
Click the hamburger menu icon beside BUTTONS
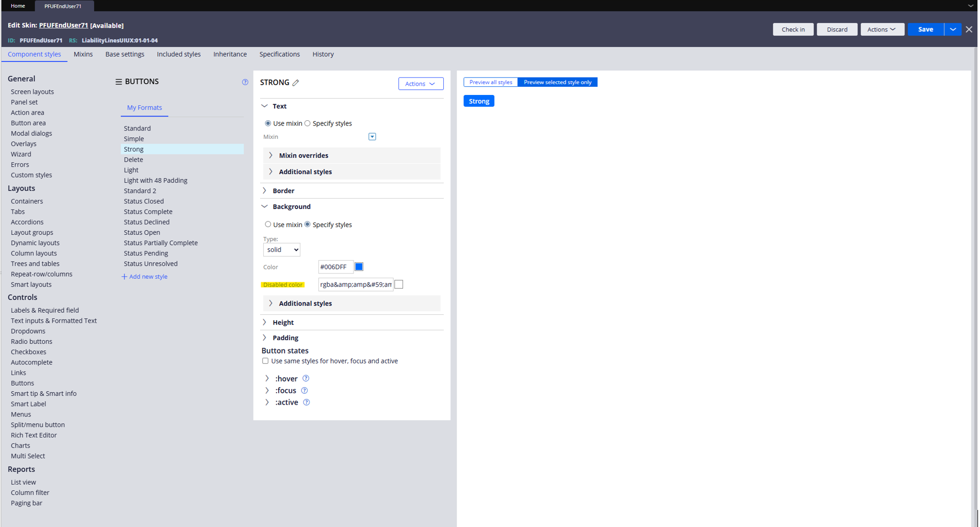tap(119, 82)
